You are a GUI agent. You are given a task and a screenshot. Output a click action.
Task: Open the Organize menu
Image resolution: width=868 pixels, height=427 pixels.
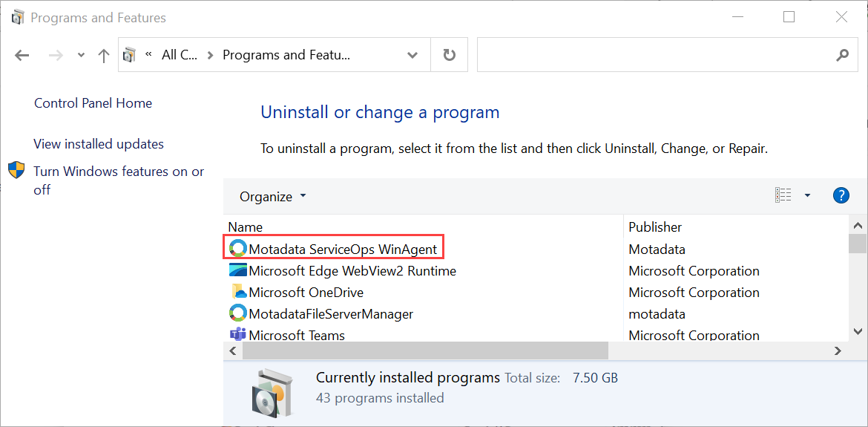click(x=272, y=197)
